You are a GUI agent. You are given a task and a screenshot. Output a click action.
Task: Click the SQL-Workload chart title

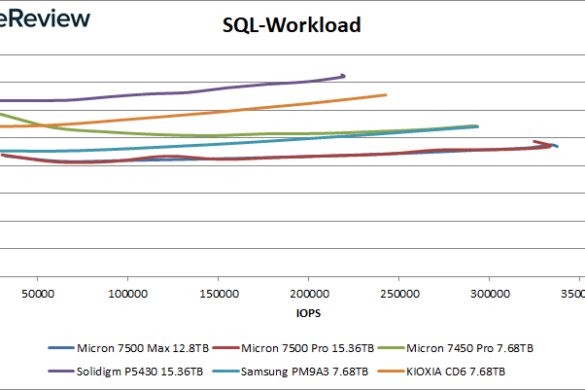[291, 25]
